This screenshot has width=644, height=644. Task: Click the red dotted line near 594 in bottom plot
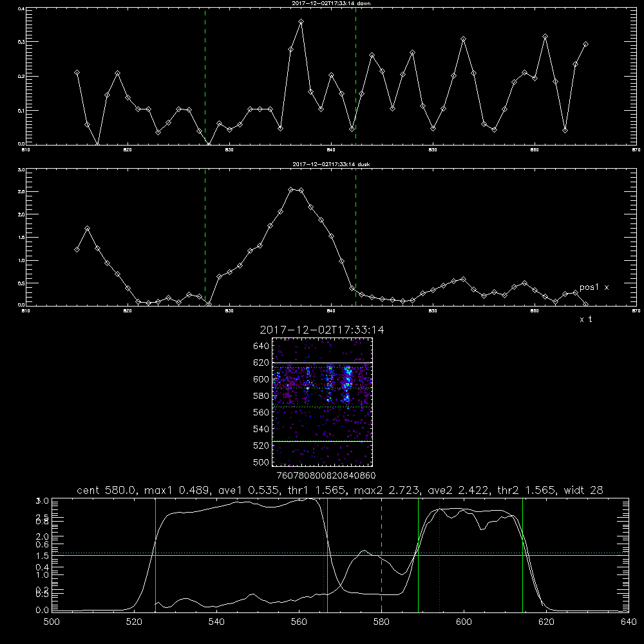[x=439, y=555]
